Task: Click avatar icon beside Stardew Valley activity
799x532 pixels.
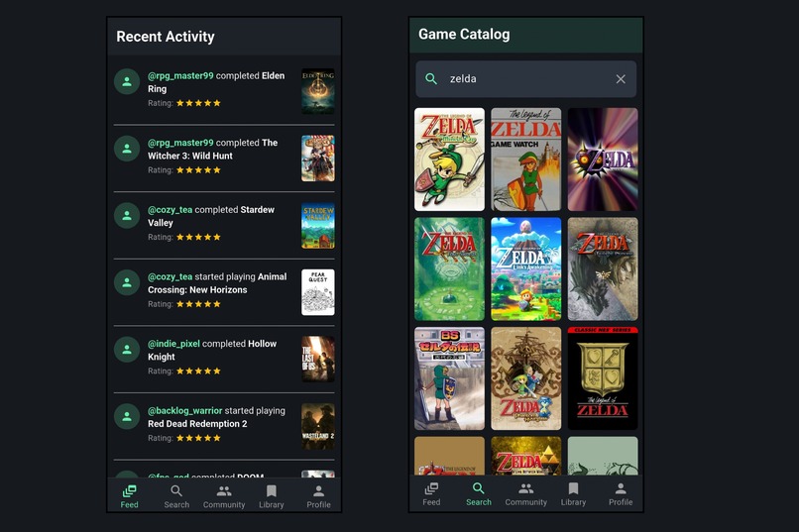Action: point(127,216)
